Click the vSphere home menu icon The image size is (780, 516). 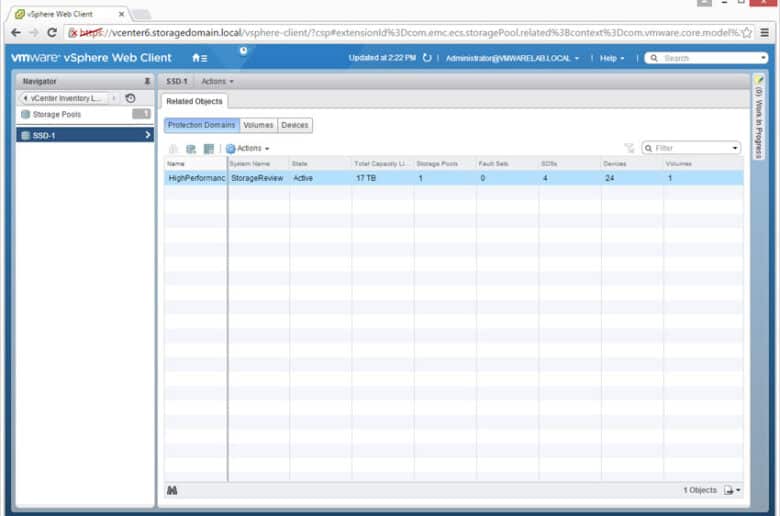(199, 58)
